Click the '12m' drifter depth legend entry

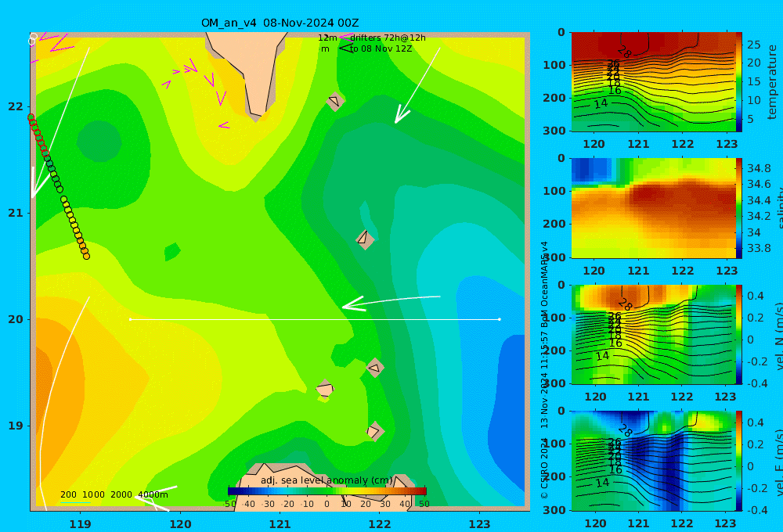tap(327, 38)
